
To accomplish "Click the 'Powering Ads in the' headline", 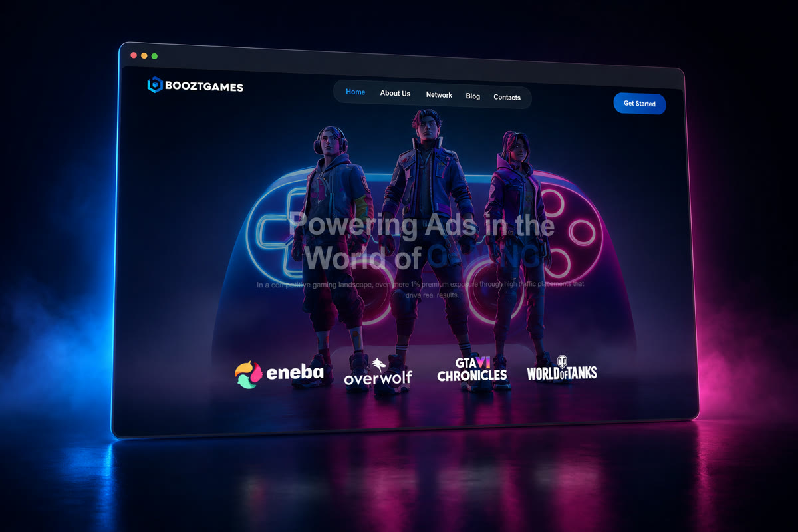I will pos(422,225).
